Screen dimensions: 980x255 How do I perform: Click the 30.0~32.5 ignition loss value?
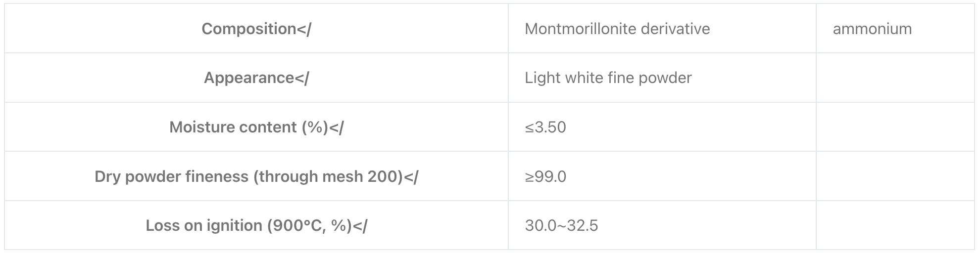561,225
